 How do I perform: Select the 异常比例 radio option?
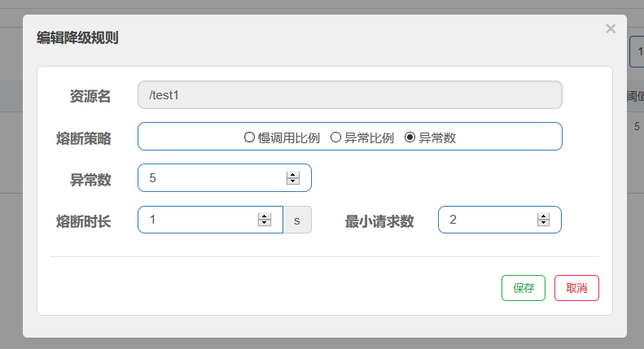[335, 137]
